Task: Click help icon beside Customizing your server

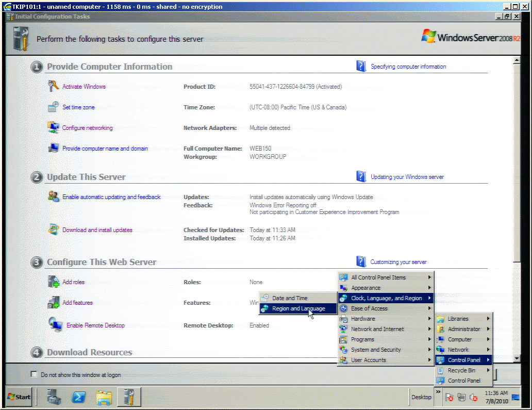Action: click(x=361, y=261)
